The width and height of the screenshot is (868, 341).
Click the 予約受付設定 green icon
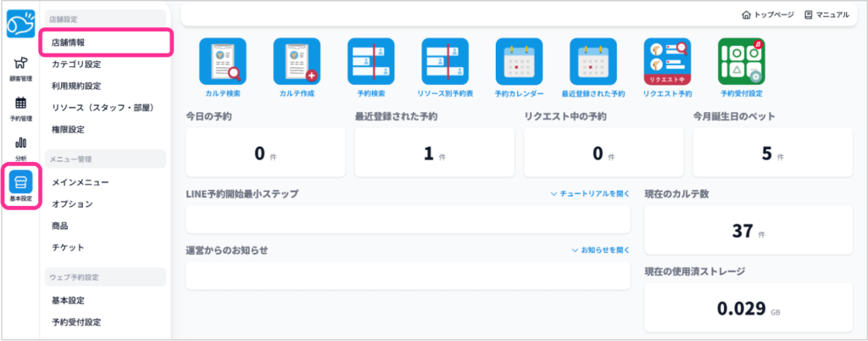(742, 62)
